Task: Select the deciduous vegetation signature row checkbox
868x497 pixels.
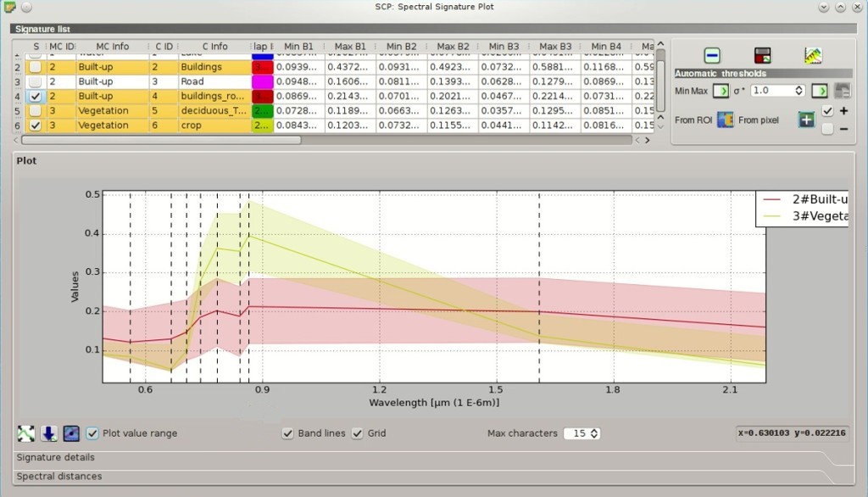Action: tap(35, 111)
